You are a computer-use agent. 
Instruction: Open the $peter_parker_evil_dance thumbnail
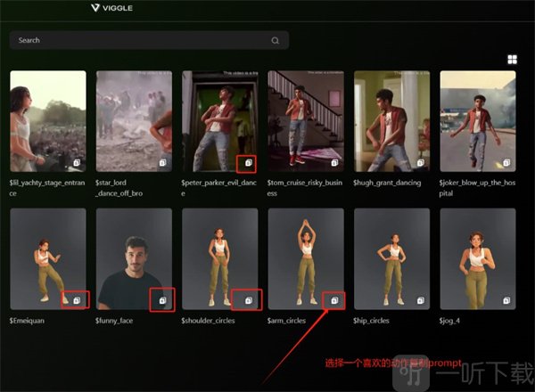click(220, 121)
